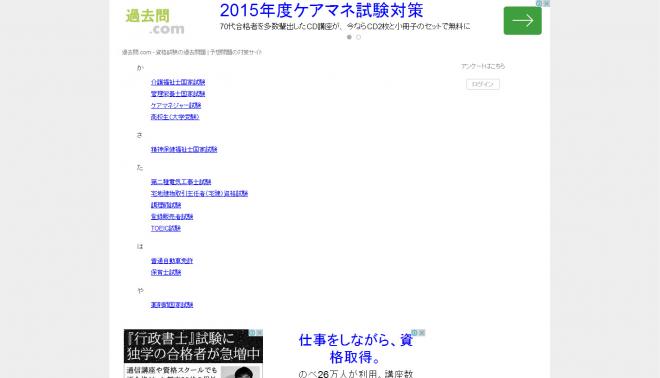Image resolution: width=660 pixels, height=378 pixels.
Task: Open 保育士試験 link
Action: point(166,272)
